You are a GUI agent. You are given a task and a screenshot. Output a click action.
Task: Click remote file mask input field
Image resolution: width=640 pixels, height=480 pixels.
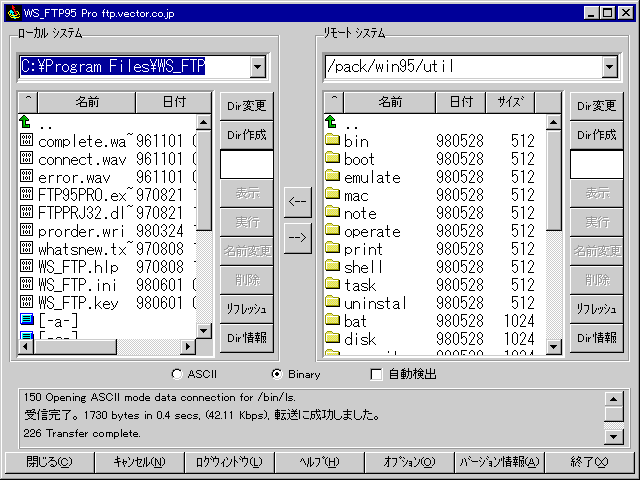[596, 164]
